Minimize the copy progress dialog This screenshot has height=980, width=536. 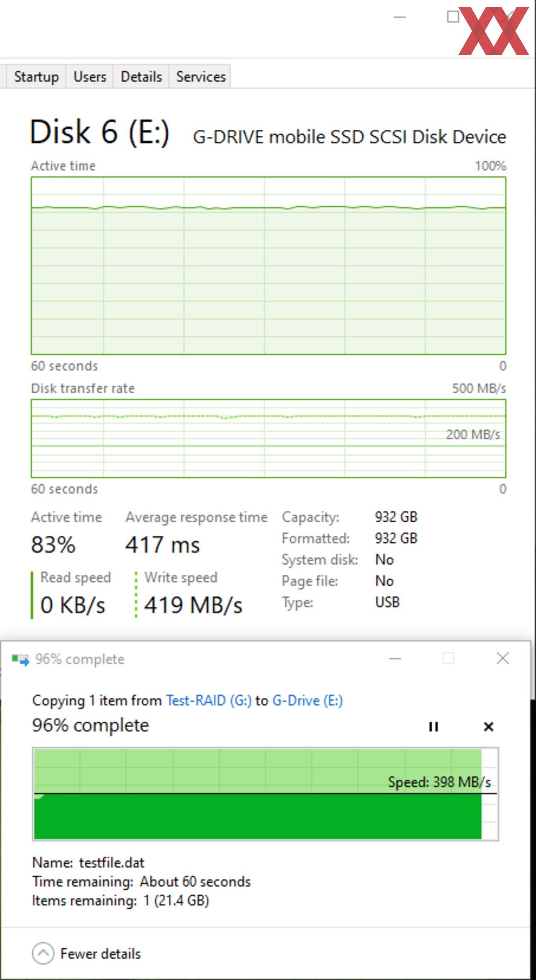tap(395, 658)
